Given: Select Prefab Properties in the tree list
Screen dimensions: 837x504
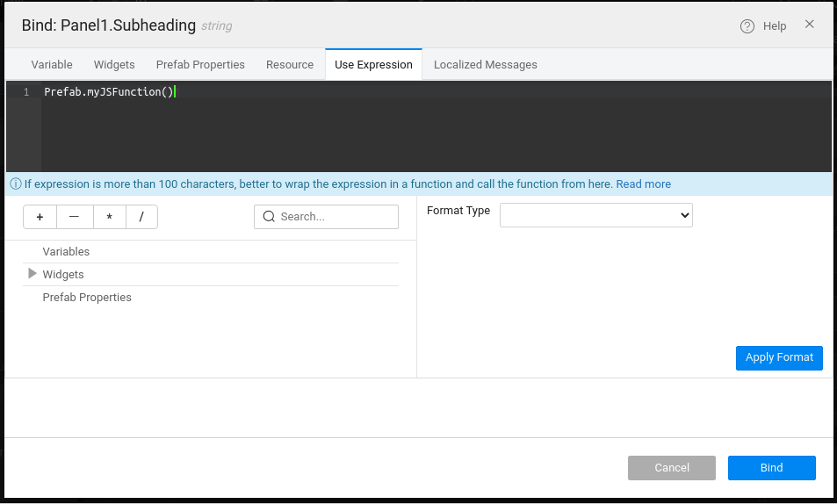Looking at the screenshot, I should [x=87, y=298].
